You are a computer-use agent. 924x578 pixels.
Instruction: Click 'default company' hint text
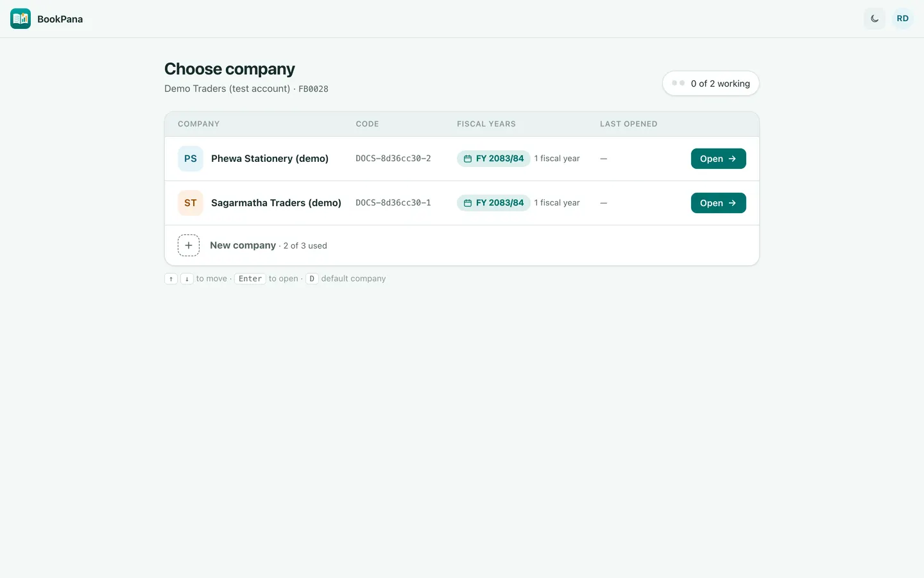tap(354, 279)
